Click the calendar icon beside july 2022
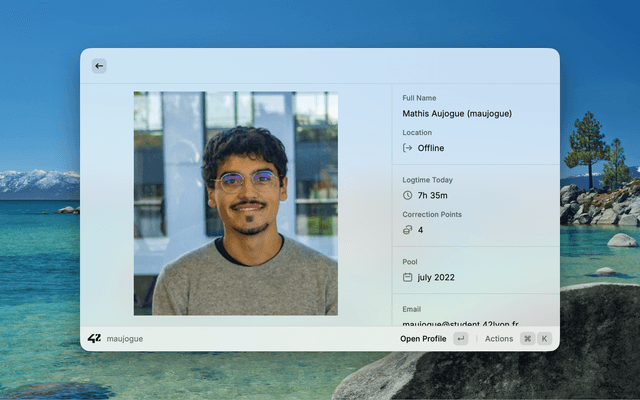 pos(407,277)
